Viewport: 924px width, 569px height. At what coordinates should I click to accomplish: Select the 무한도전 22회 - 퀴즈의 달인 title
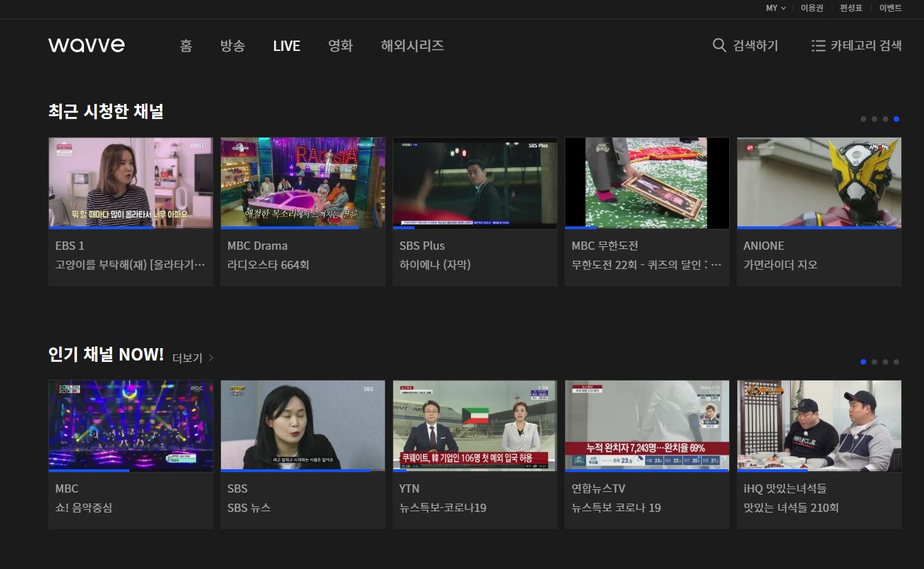click(647, 265)
